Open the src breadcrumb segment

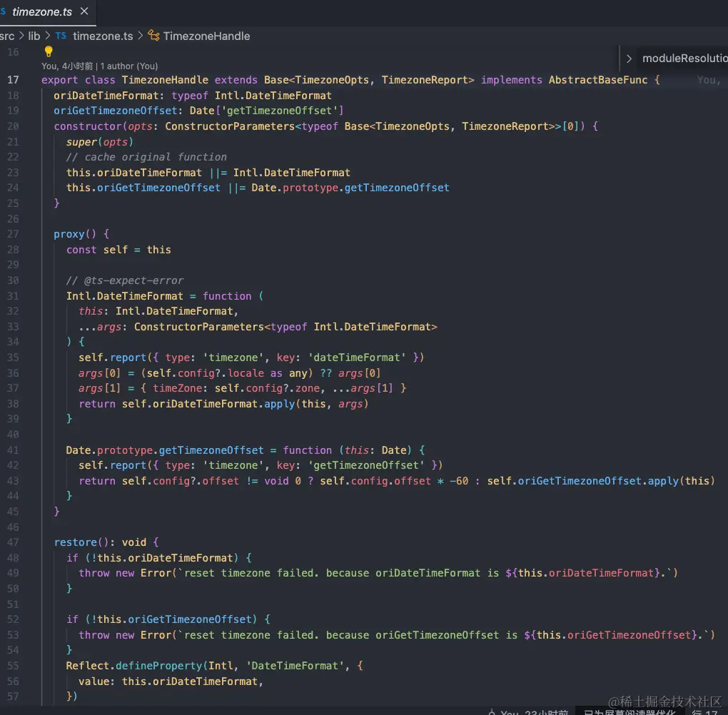point(7,36)
